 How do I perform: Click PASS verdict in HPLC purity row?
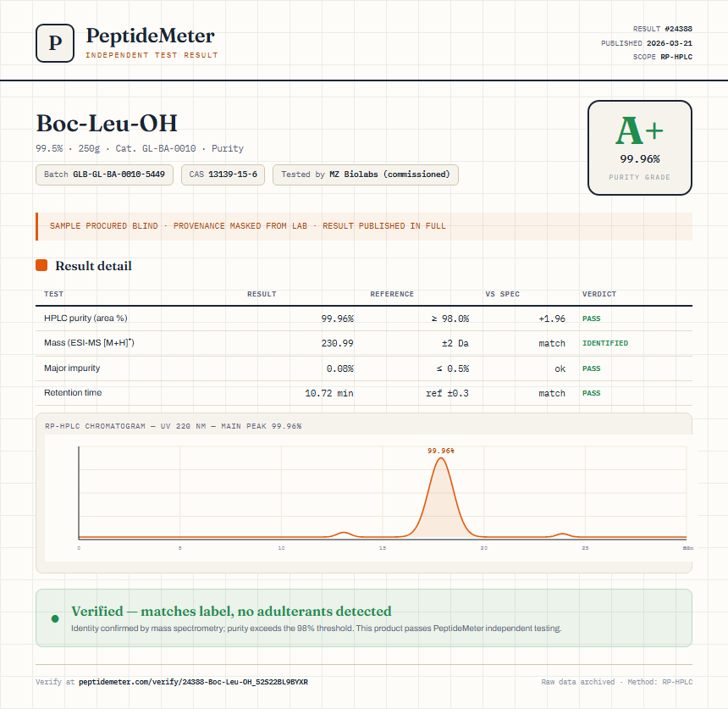click(x=592, y=318)
